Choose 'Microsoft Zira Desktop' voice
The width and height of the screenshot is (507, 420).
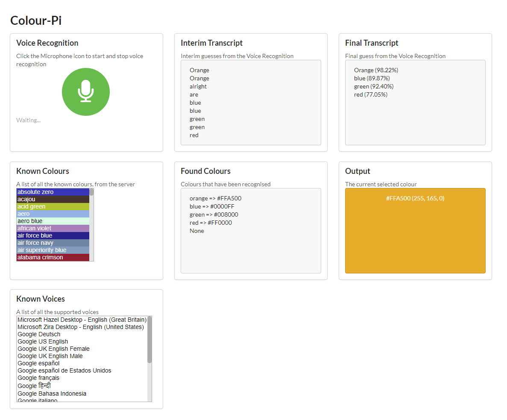[x=81, y=326]
